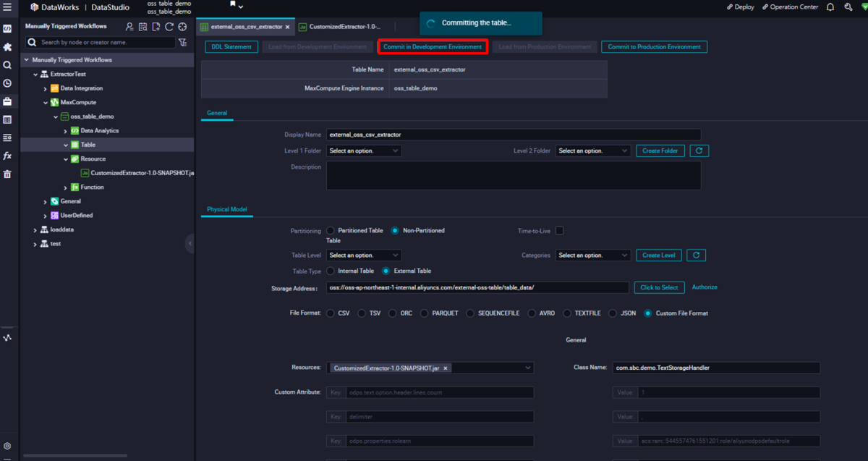Click Commit in Development Environment

433,46
